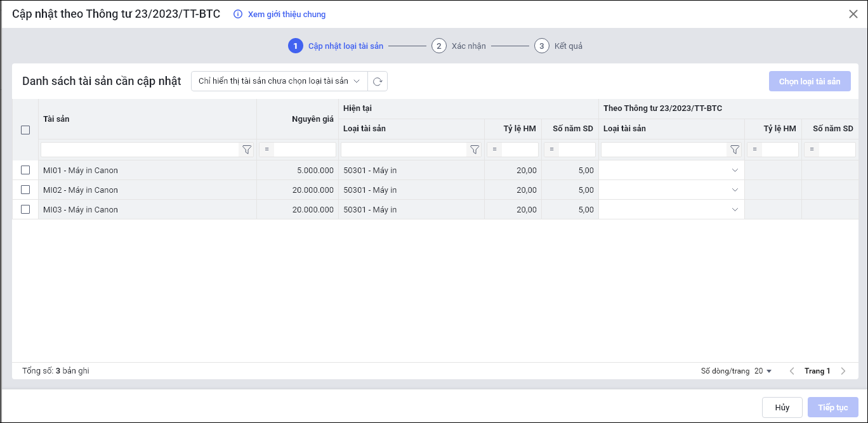Open filter icon in Tài sản column
Screen dimensions: 868x423
click(247, 150)
